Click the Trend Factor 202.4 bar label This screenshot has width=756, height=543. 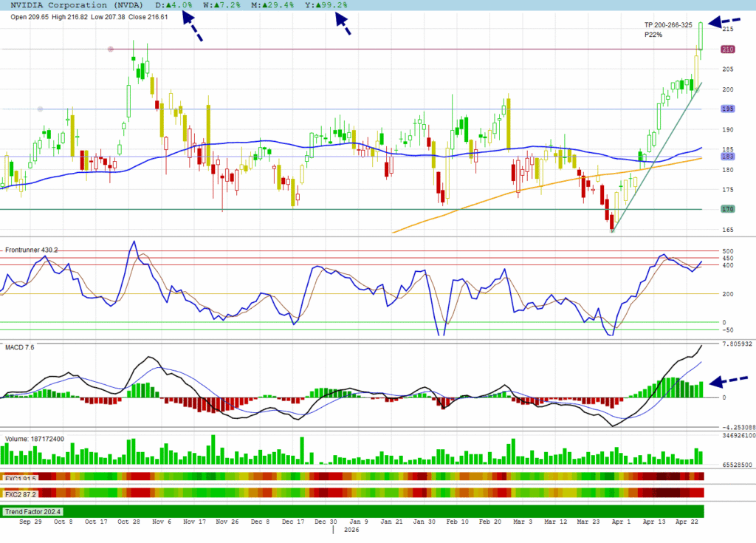click(34, 511)
